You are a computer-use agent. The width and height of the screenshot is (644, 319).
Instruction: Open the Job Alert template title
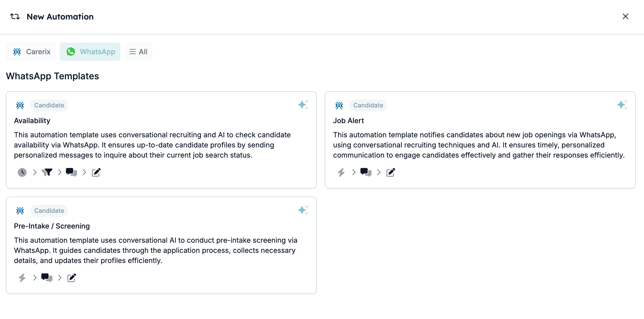point(349,121)
